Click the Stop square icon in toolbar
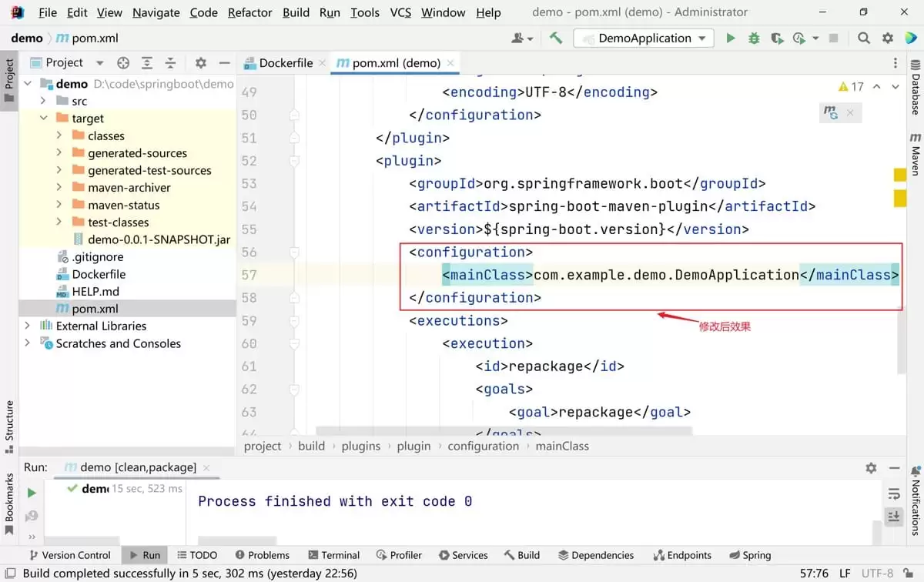This screenshot has width=924, height=582. tap(833, 38)
